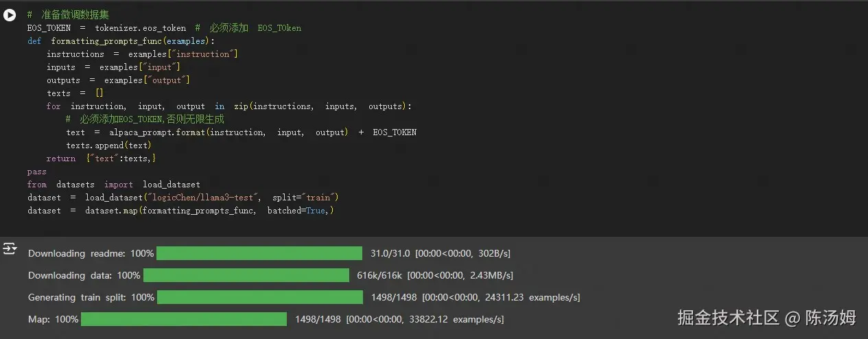Click the pass keyword
868x339 pixels.
tap(36, 172)
